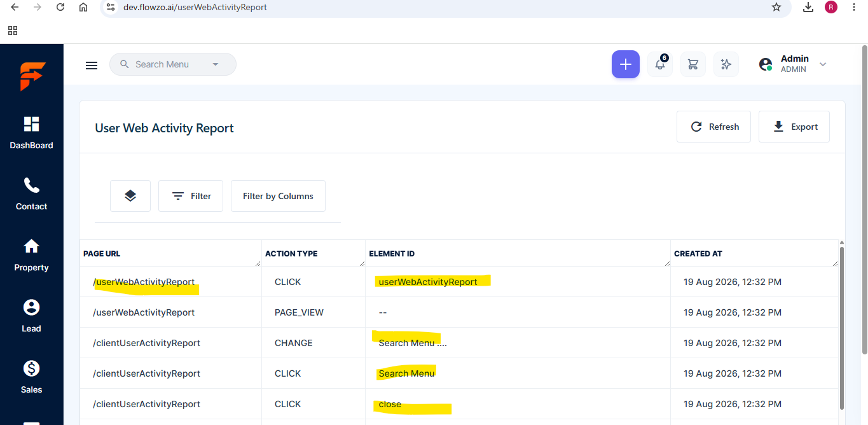Click the purple plus quick-add button
The width and height of the screenshot is (868, 425).
coord(626,64)
